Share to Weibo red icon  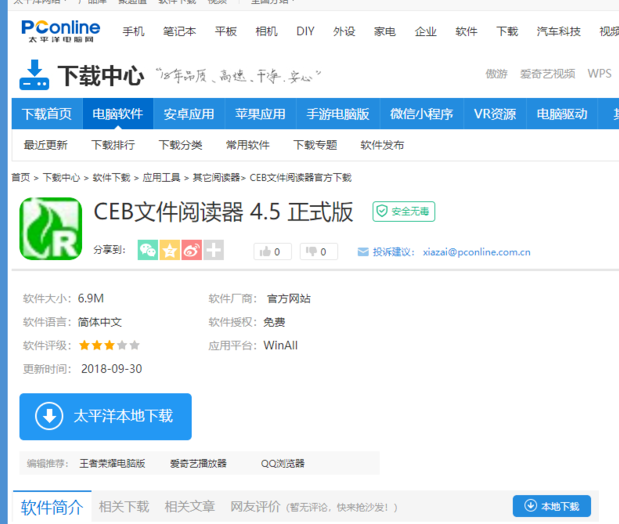[192, 250]
